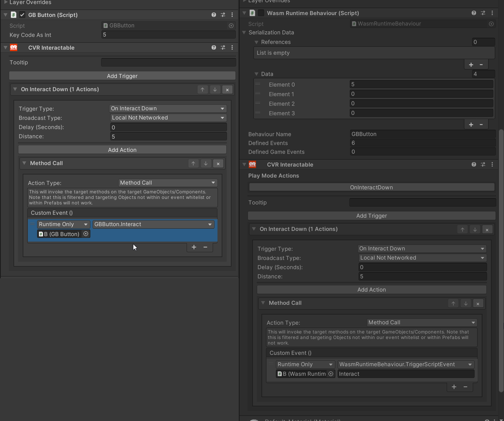
Task: Collapse left CVR Interactable component
Action: pos(6,48)
